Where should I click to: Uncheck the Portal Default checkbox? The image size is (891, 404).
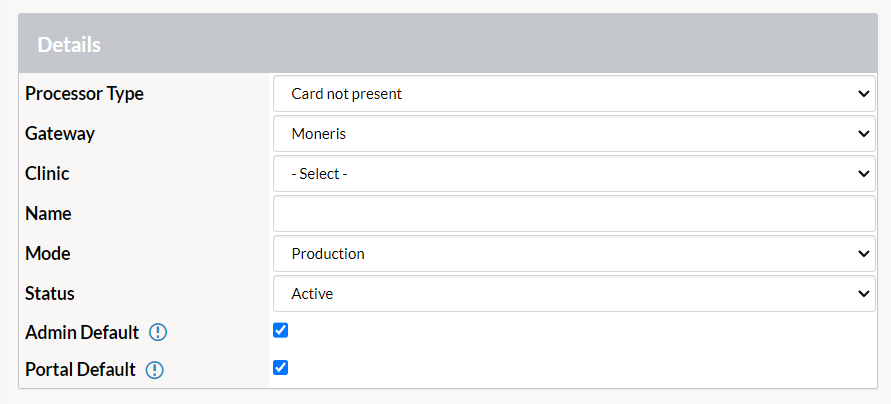point(281,367)
